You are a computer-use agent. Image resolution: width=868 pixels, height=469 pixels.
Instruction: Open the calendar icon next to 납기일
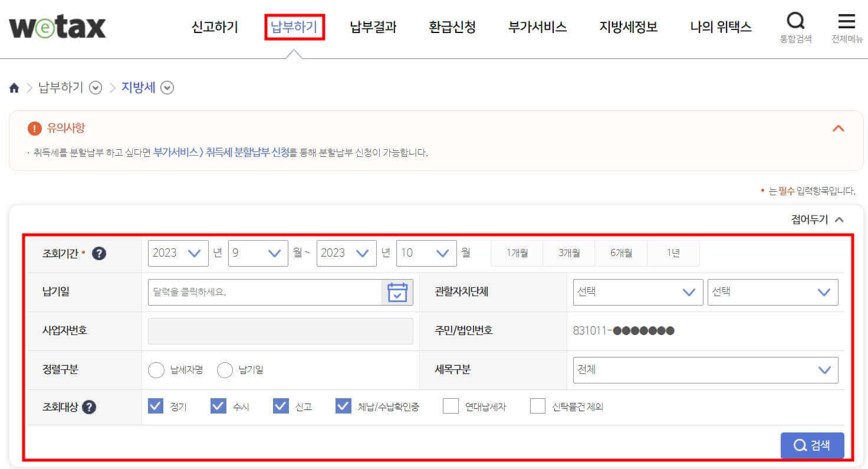397,292
